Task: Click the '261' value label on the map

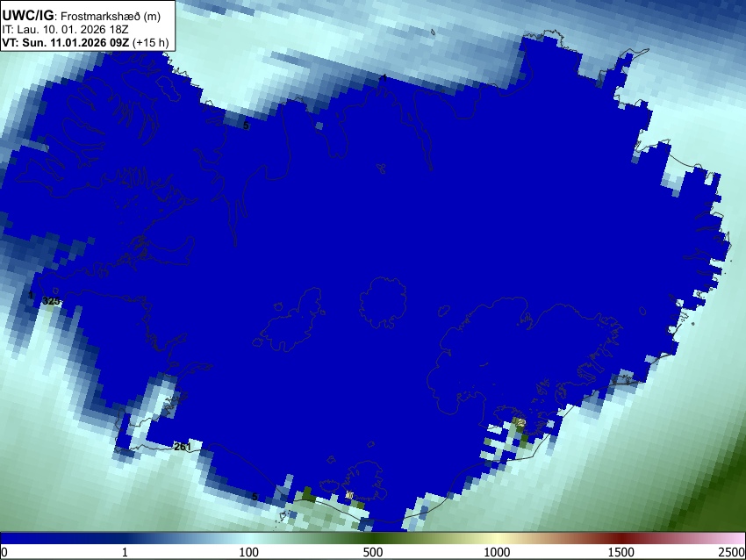Action: (183, 447)
